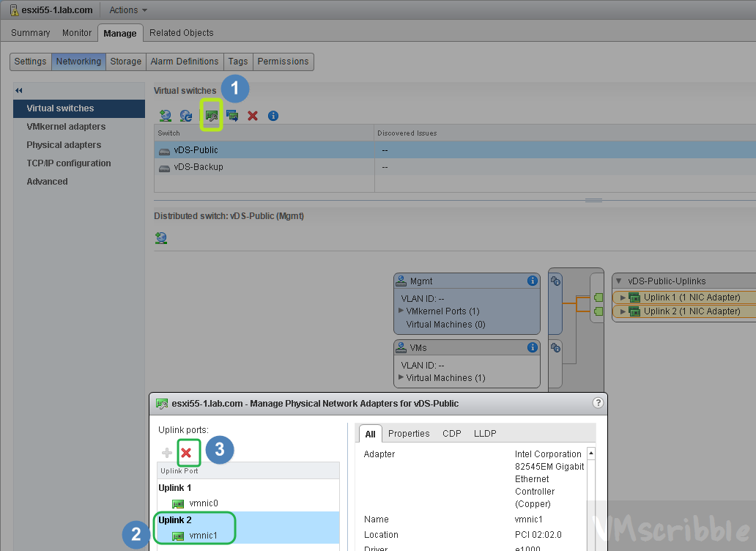Click Manage physical network adapters icon
This screenshot has height=551, width=756.
point(212,116)
